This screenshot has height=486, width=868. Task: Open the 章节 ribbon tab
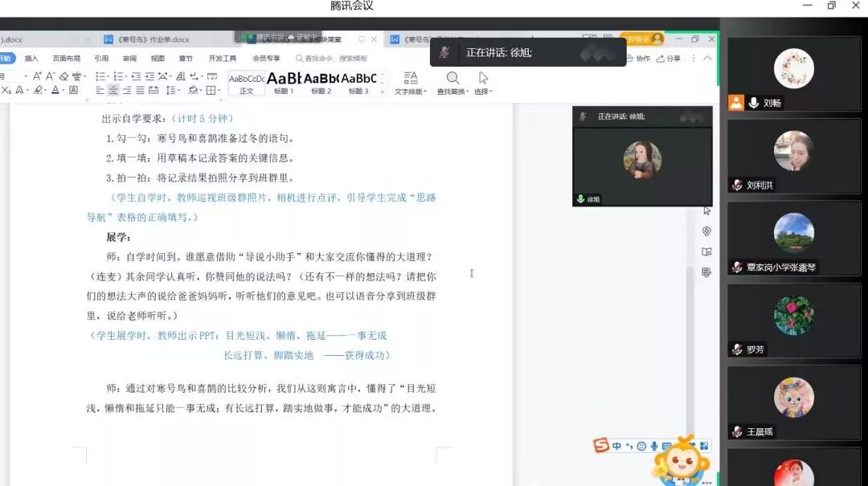click(186, 58)
